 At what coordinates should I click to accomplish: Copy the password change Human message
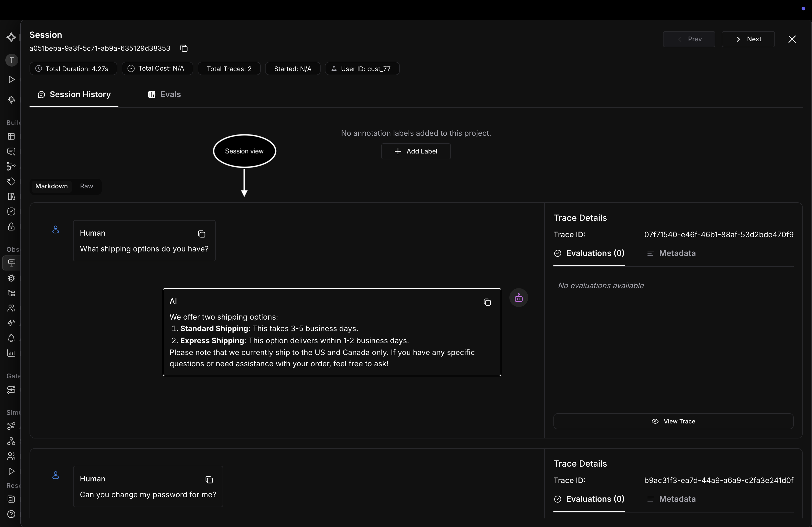(209, 480)
